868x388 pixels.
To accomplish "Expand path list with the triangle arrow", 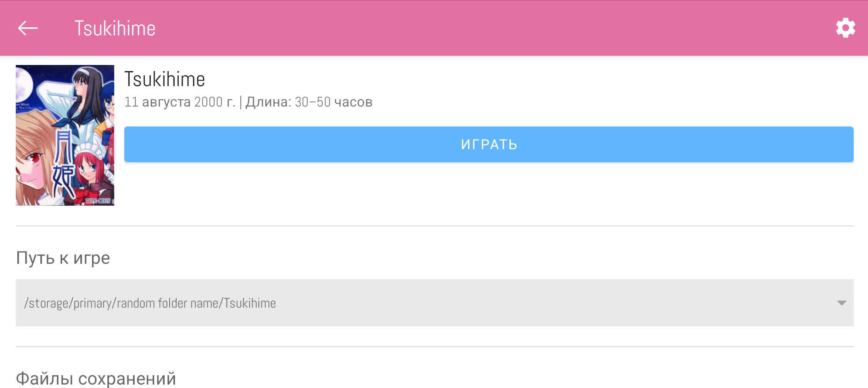I will [x=841, y=303].
